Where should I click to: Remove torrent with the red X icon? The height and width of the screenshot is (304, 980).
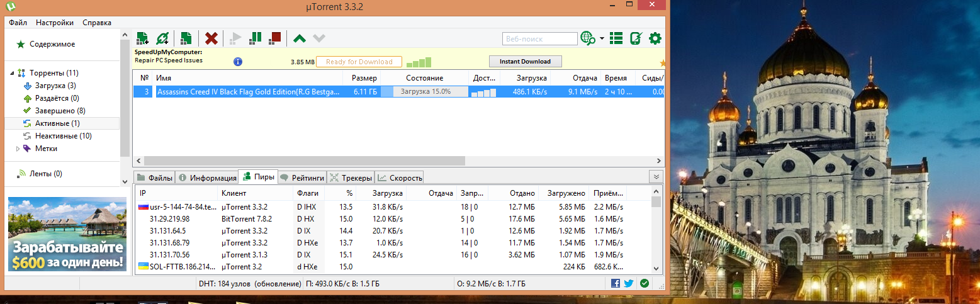tap(211, 38)
